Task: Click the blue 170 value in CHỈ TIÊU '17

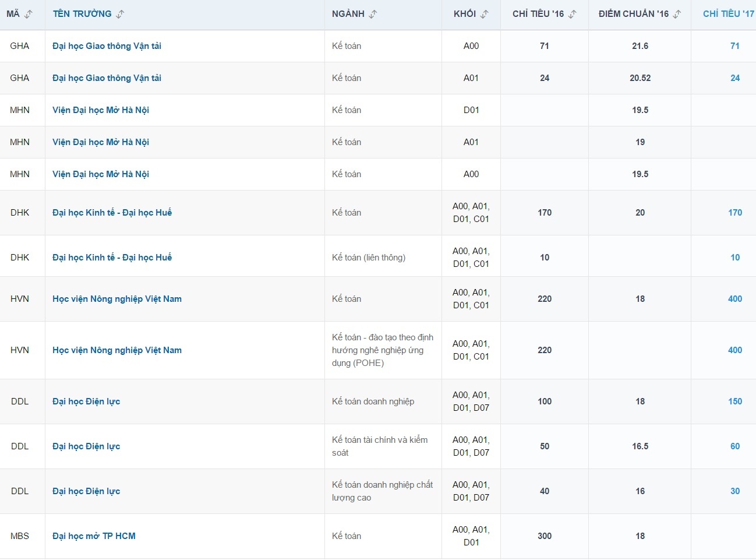Action: coord(735,213)
